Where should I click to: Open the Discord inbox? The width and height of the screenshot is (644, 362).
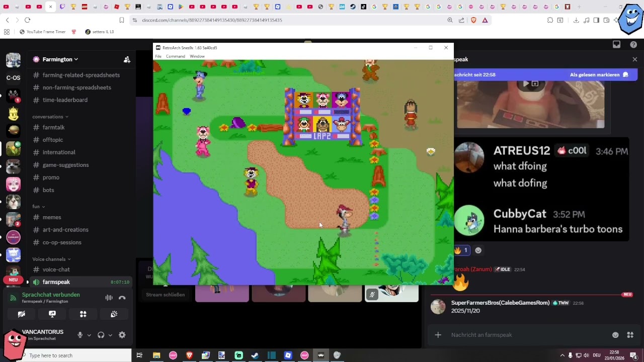(616, 45)
